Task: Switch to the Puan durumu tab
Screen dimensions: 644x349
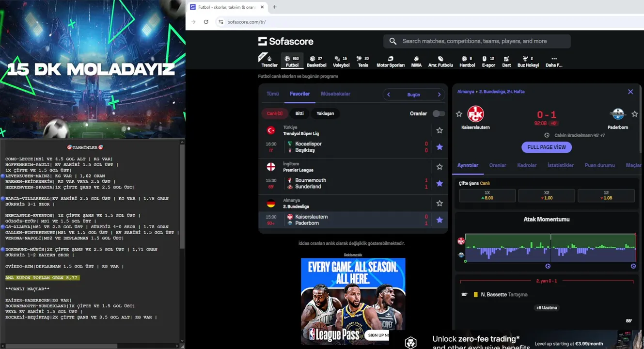Action: coord(600,165)
